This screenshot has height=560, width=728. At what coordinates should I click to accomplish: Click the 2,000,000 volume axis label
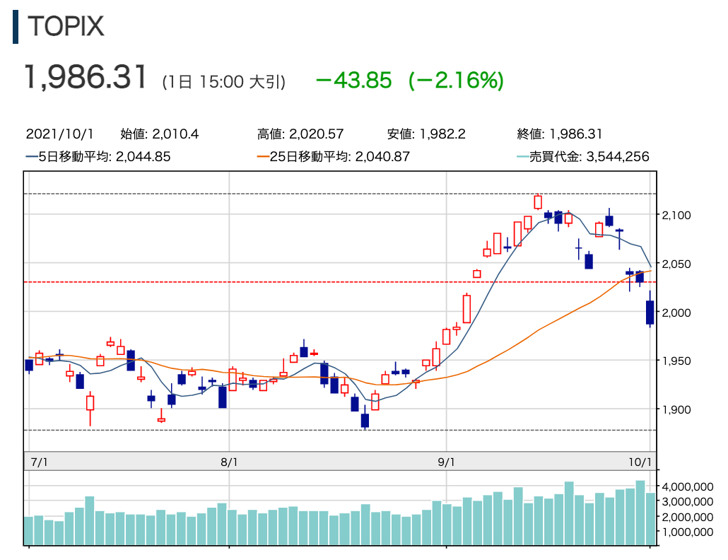pos(688,517)
